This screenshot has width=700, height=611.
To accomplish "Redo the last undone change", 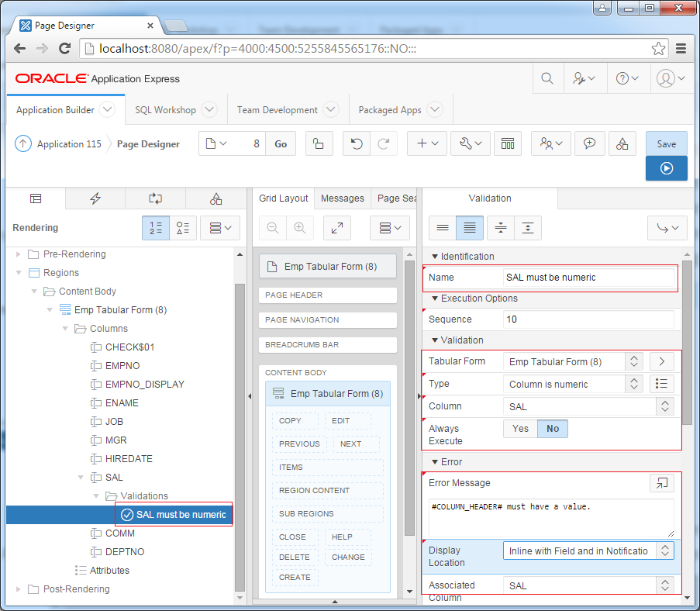I will click(x=384, y=143).
